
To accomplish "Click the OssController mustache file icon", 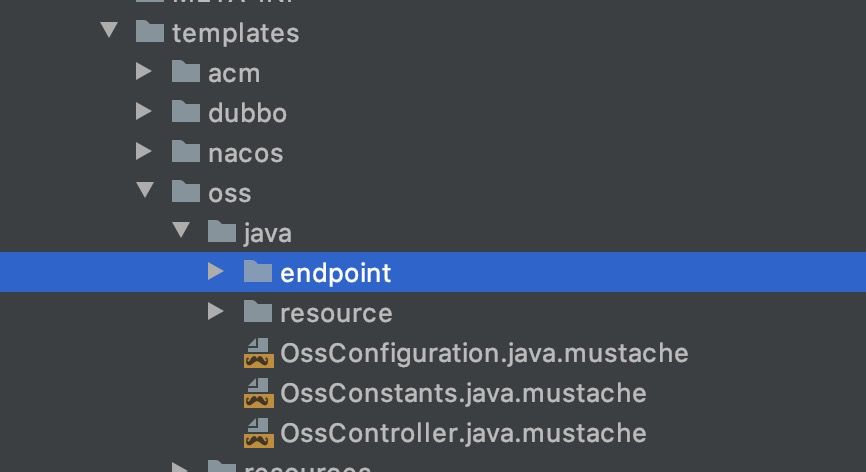I will click(x=258, y=433).
